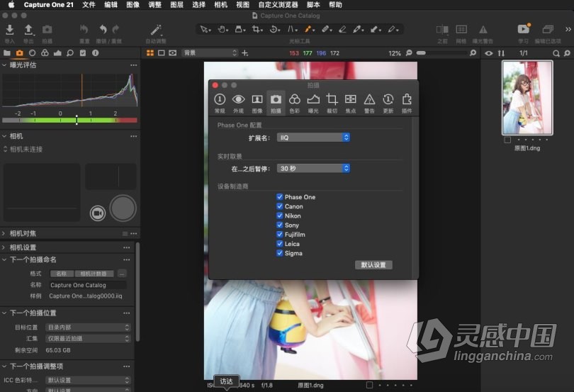
Task: Switch to multi-view grid layout icon
Action: tap(150, 53)
